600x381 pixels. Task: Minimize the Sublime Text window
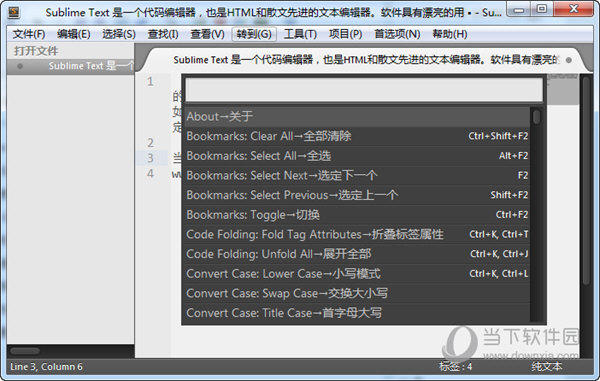coord(519,10)
